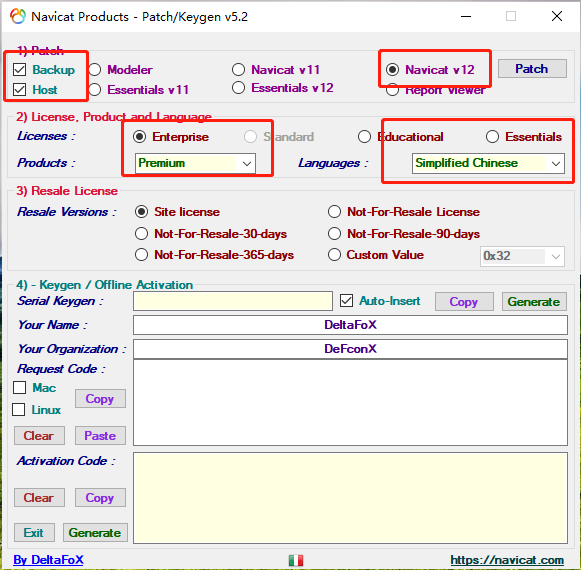The width and height of the screenshot is (581, 570).
Task: Click the Patch button
Action: pos(532,69)
